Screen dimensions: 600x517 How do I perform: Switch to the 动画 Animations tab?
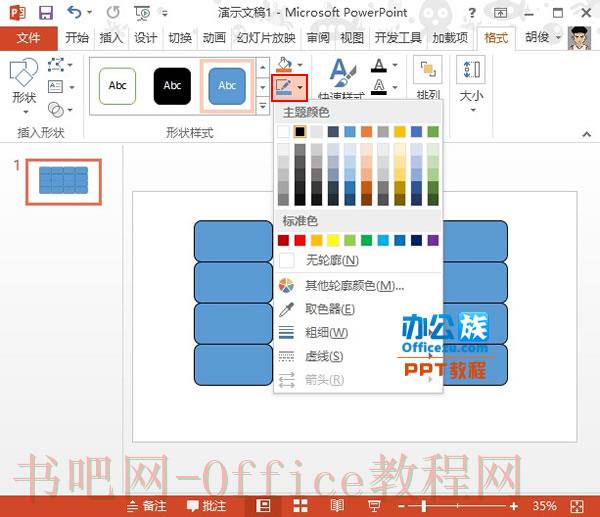point(214,38)
